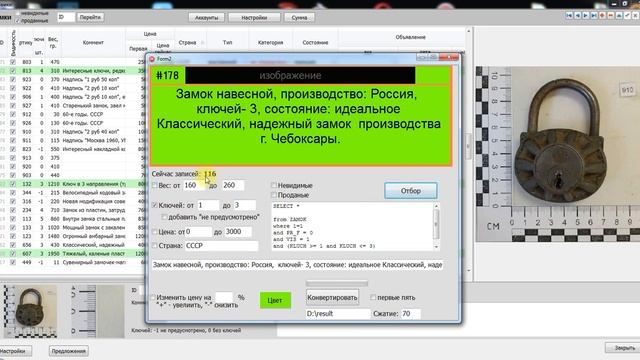Image resolution: width=640 pixels, height=360 pixels.
Task: Click the Отбор filter button
Action: [411, 191]
